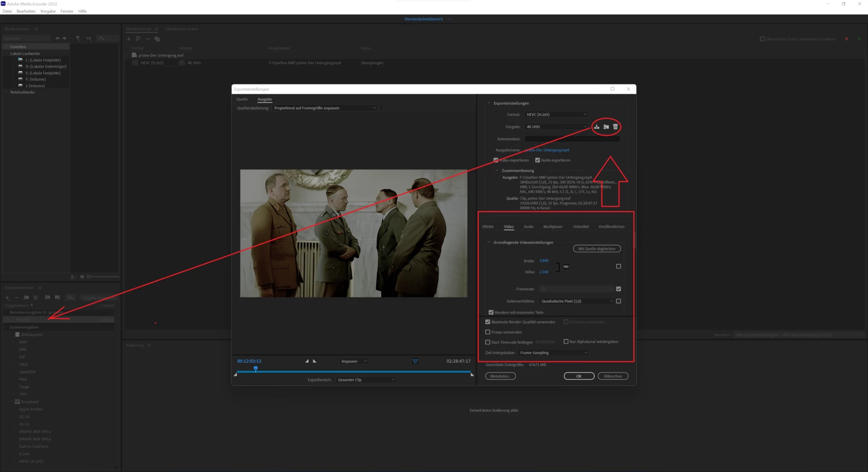Open the Exportbereich Gesamter Clip dropdown
Viewport: 868px width, 472px height.
pyautogui.click(x=366, y=380)
